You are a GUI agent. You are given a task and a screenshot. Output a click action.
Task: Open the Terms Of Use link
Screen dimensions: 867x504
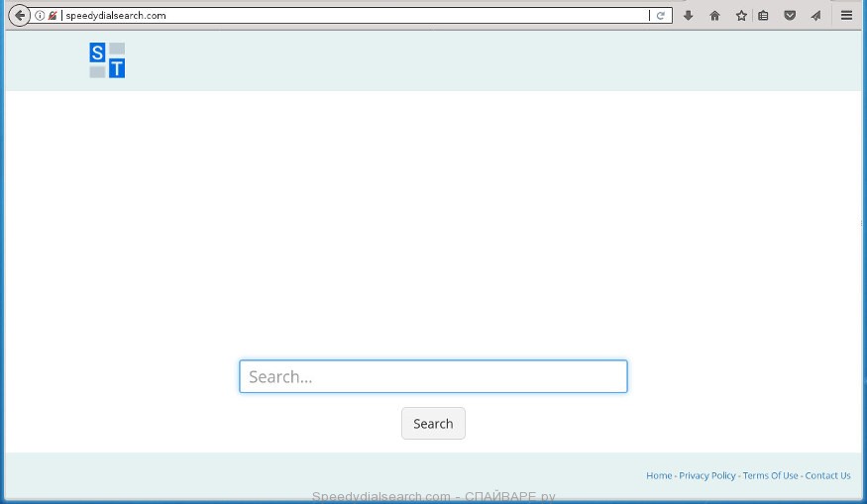pos(770,475)
